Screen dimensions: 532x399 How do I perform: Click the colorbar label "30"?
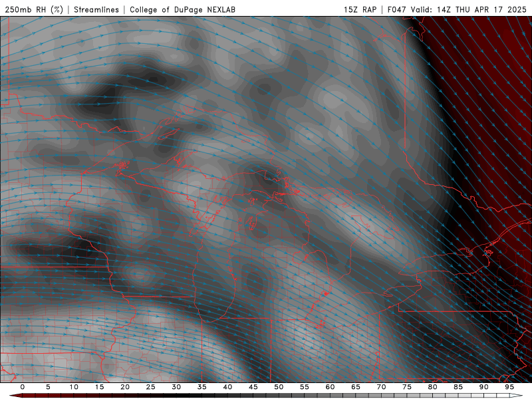[x=176, y=387]
